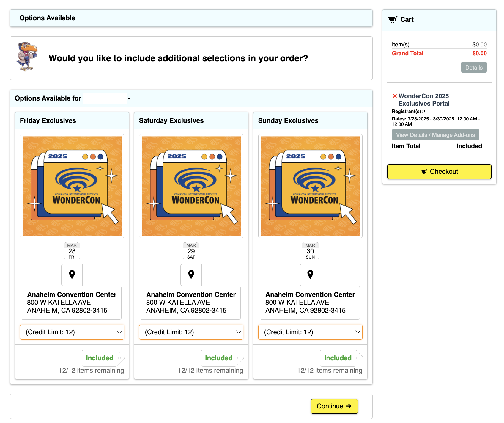
Task: Remove WonderCon 2025 Exclusives Portal with red X
Action: (x=395, y=96)
